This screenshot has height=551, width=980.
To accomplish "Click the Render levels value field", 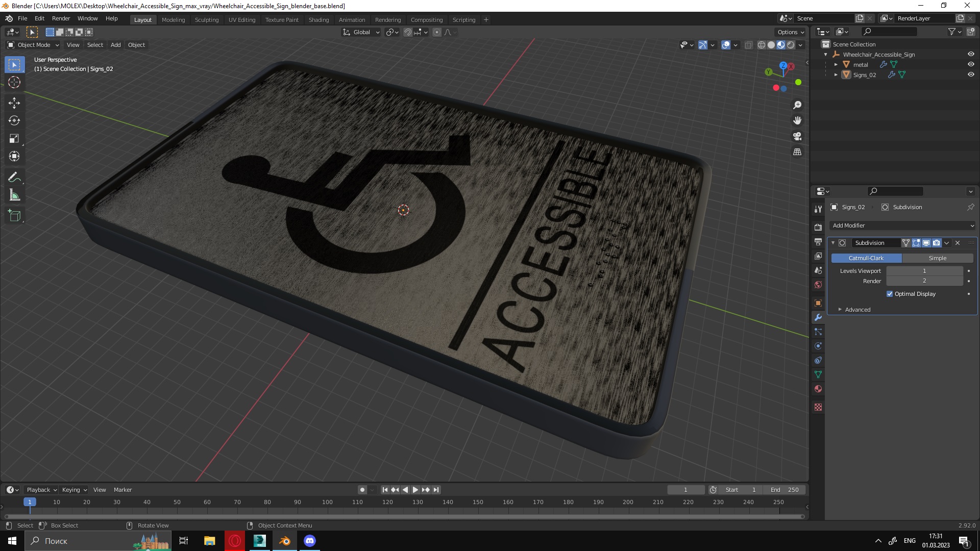I will [924, 281].
